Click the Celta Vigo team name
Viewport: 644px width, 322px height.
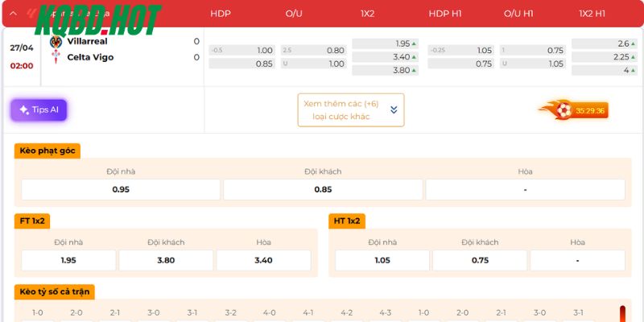pyautogui.click(x=90, y=57)
